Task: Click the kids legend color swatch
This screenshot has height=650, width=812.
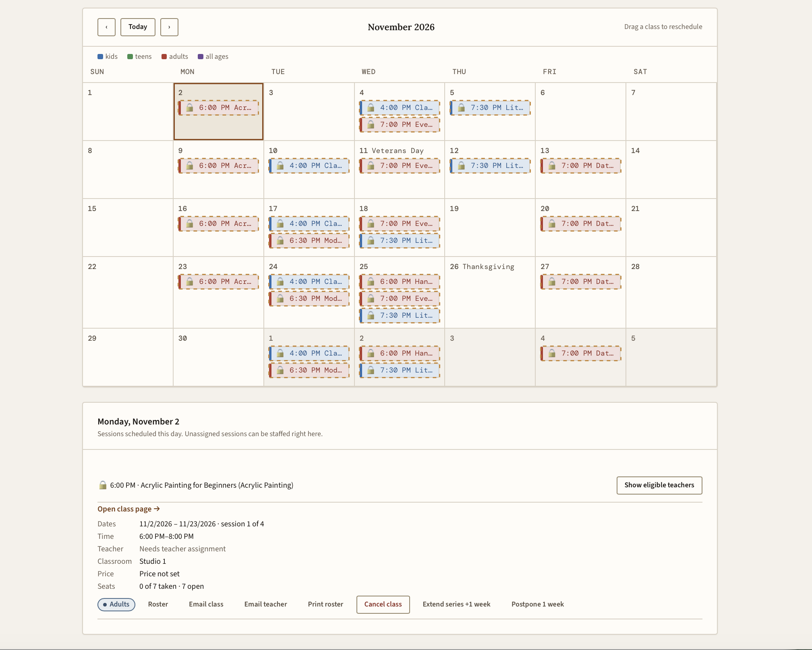Action: point(100,56)
